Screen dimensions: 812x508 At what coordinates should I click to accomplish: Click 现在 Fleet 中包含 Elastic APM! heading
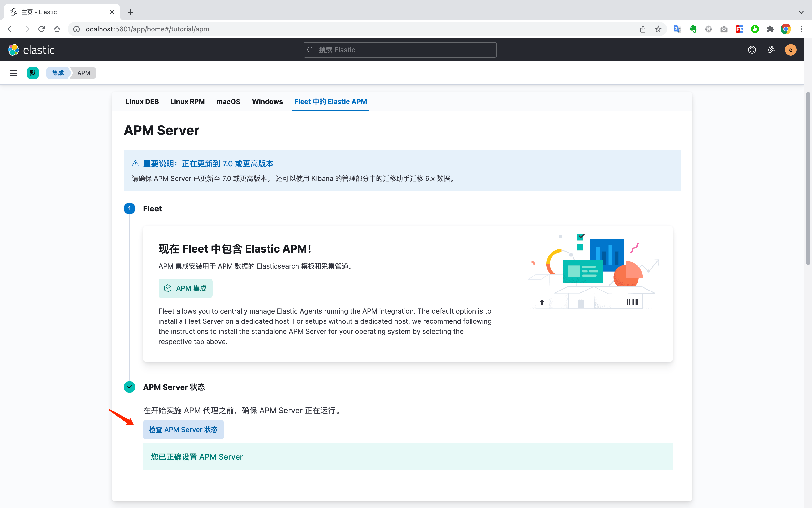pos(235,249)
